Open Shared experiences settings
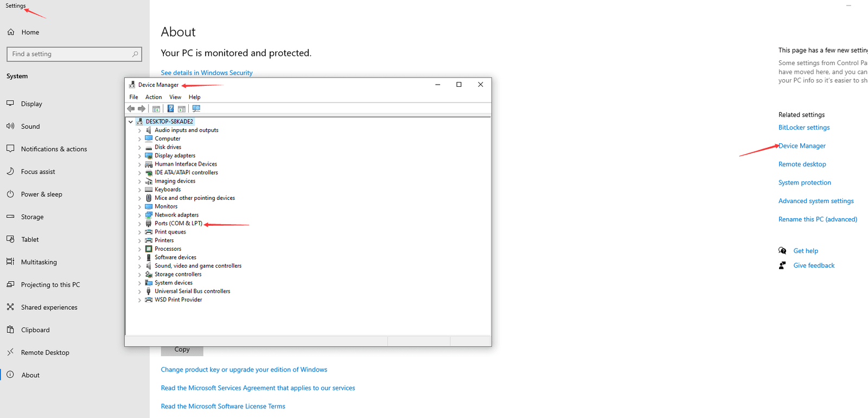Screen dimensions: 868x418 (49, 307)
